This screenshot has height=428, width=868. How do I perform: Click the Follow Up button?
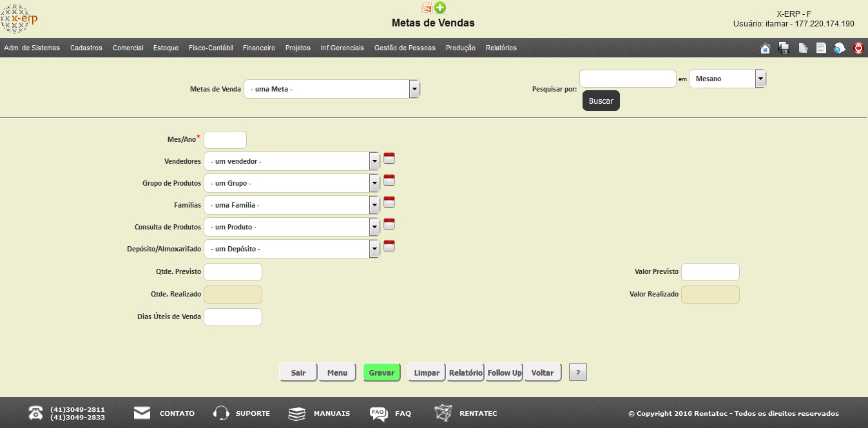(505, 373)
